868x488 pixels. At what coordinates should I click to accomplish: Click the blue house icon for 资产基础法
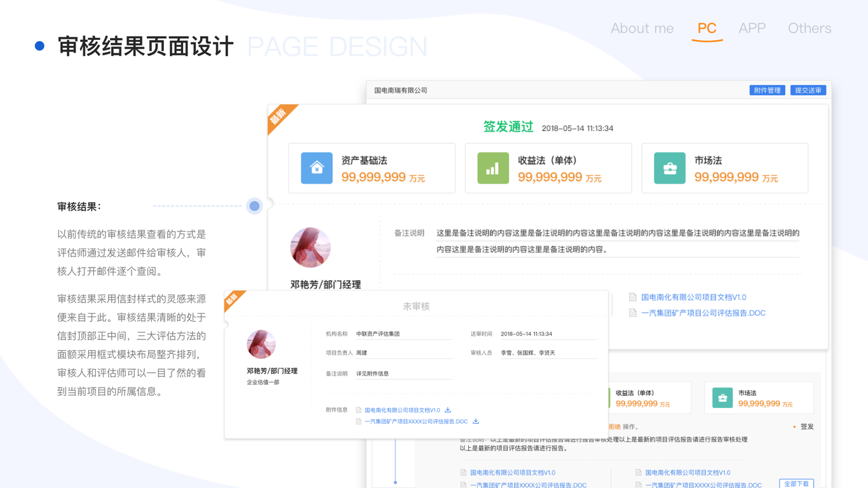(x=316, y=168)
